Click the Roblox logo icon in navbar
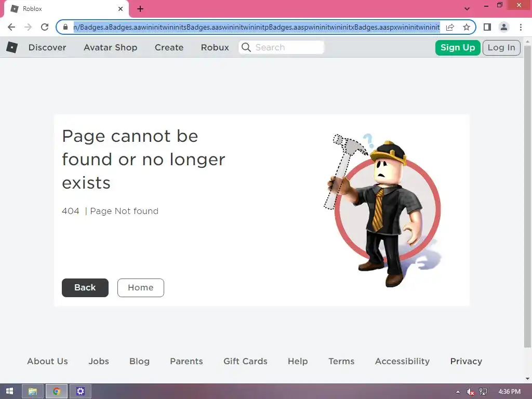The width and height of the screenshot is (532, 399). [x=12, y=47]
